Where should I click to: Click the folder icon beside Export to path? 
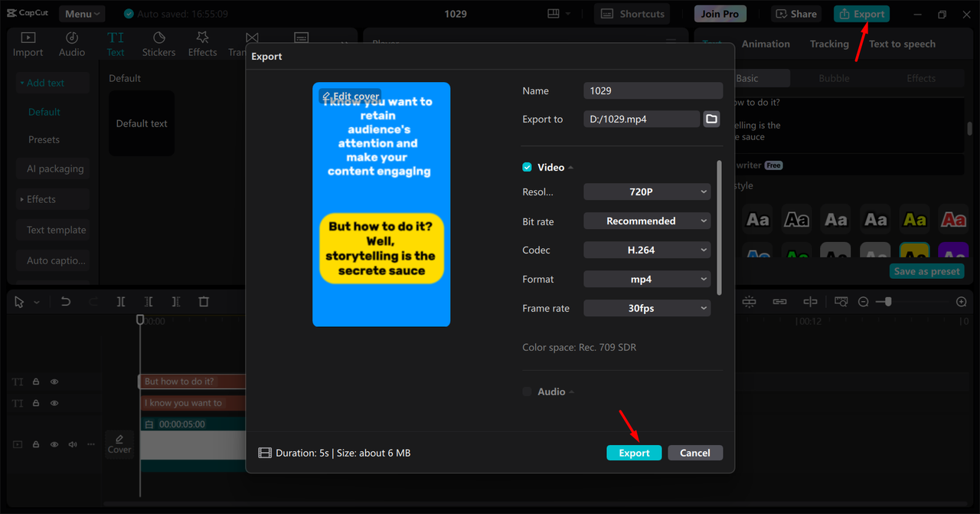(x=712, y=119)
